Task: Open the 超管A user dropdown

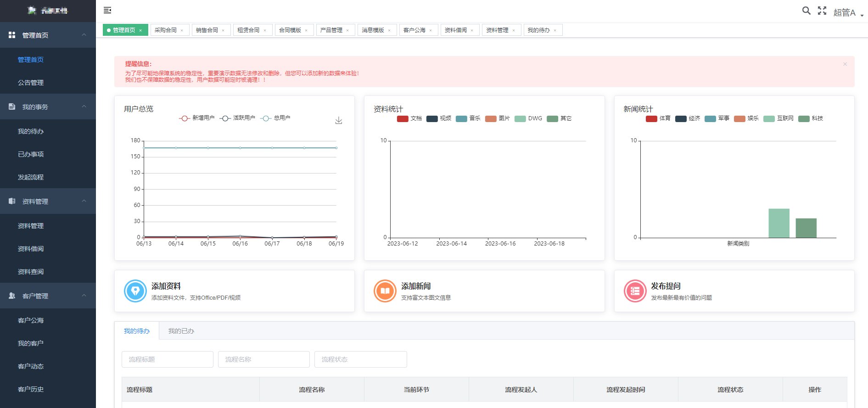Action: [x=848, y=12]
